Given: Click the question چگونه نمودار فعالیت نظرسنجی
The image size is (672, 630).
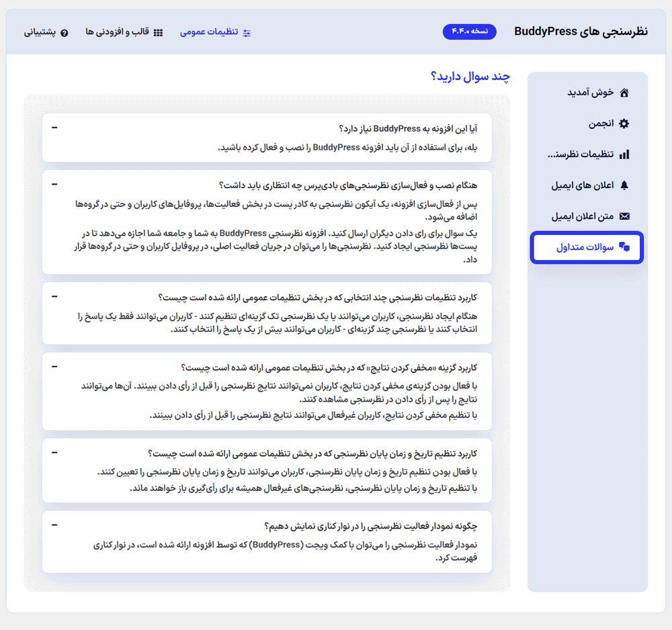Looking at the screenshot, I should (371, 526).
